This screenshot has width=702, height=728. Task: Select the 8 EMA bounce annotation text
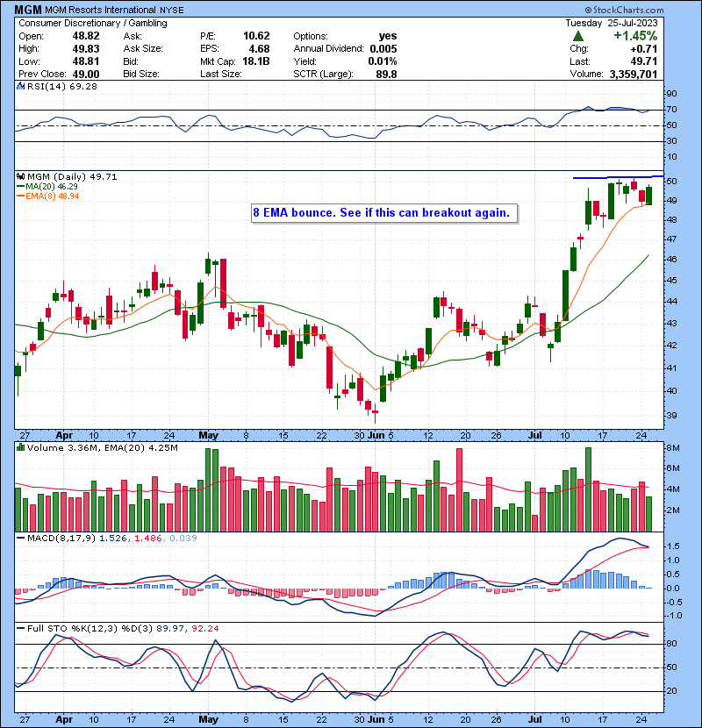coord(381,213)
